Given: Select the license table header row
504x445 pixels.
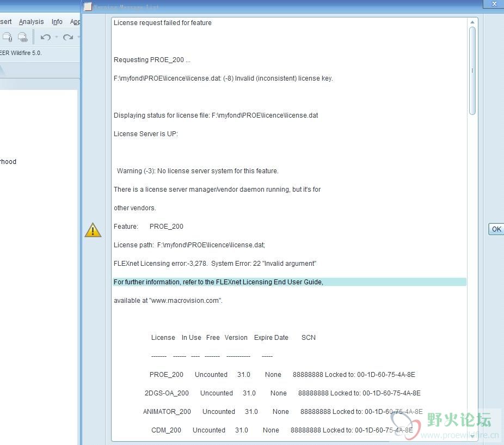Looking at the screenshot, I should [290, 338].
